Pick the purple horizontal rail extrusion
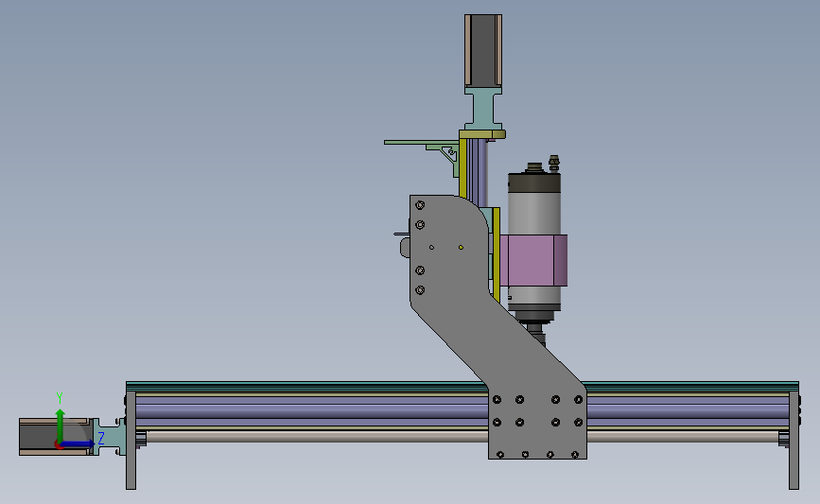Image resolution: width=820 pixels, height=504 pixels. 312,411
